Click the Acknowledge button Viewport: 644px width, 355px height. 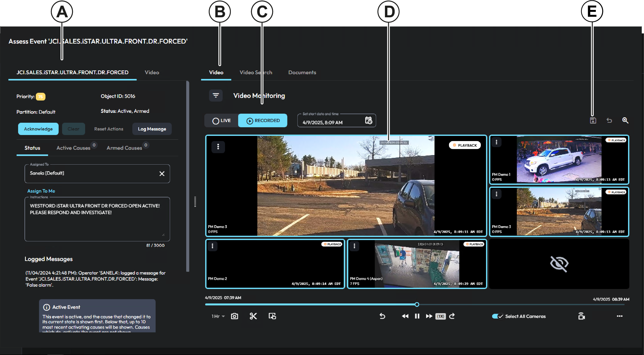click(38, 129)
